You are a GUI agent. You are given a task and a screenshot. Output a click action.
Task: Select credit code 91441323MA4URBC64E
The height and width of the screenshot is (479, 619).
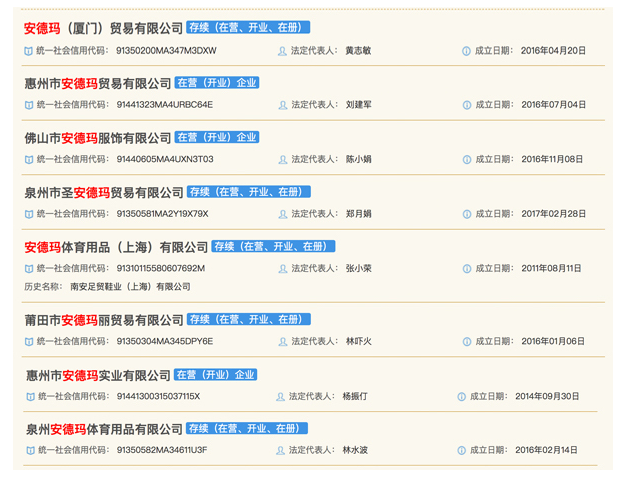click(x=165, y=105)
